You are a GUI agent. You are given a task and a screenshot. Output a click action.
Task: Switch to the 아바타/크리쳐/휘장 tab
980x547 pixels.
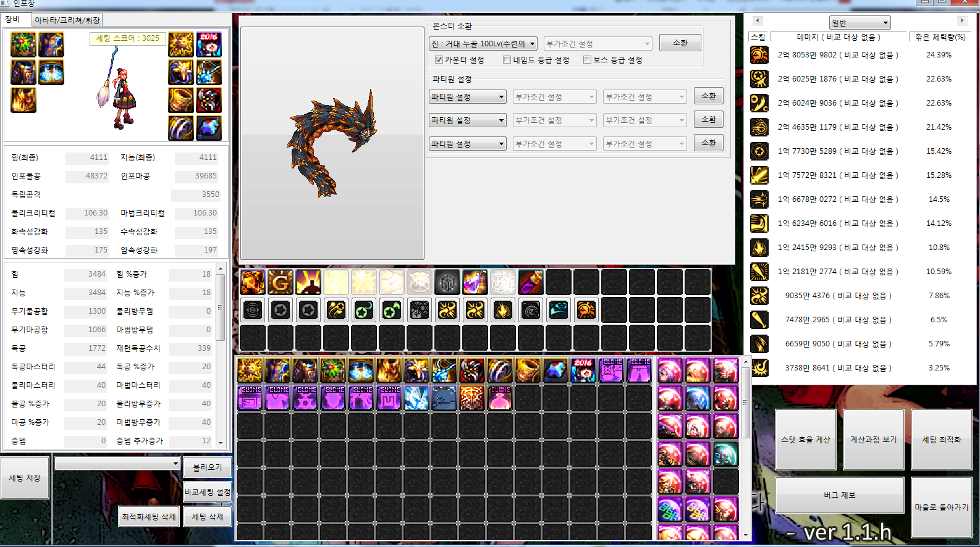67,20
